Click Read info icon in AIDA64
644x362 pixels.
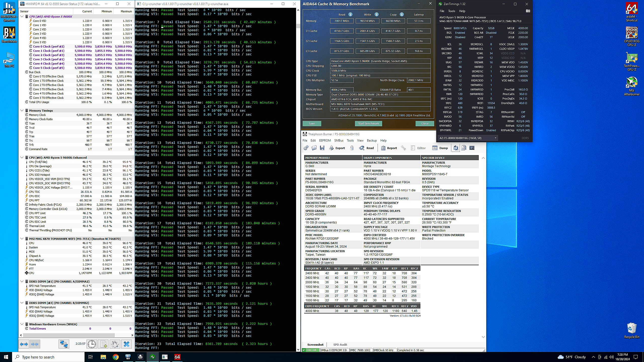click(350, 14)
